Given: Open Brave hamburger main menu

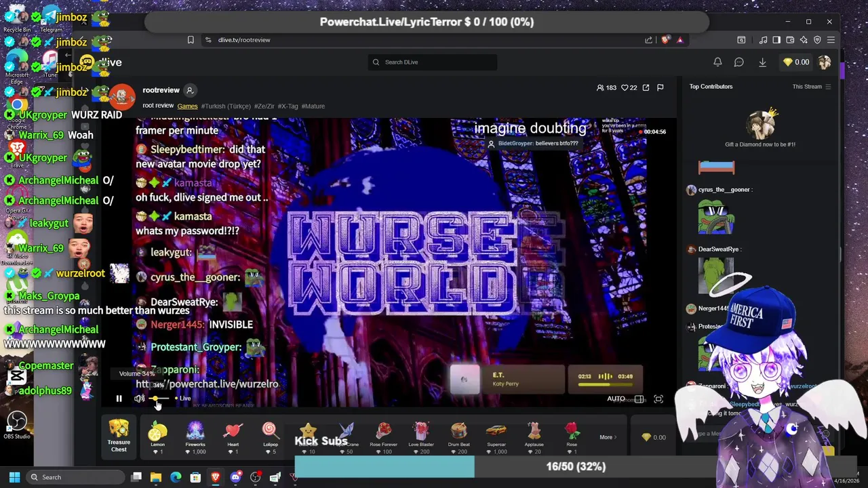Looking at the screenshot, I should pos(831,40).
